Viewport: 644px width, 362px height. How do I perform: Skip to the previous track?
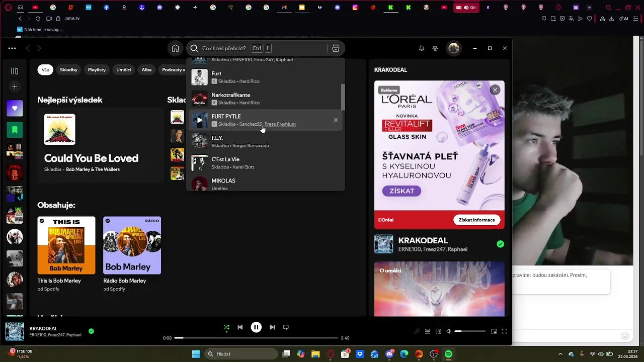240,327
